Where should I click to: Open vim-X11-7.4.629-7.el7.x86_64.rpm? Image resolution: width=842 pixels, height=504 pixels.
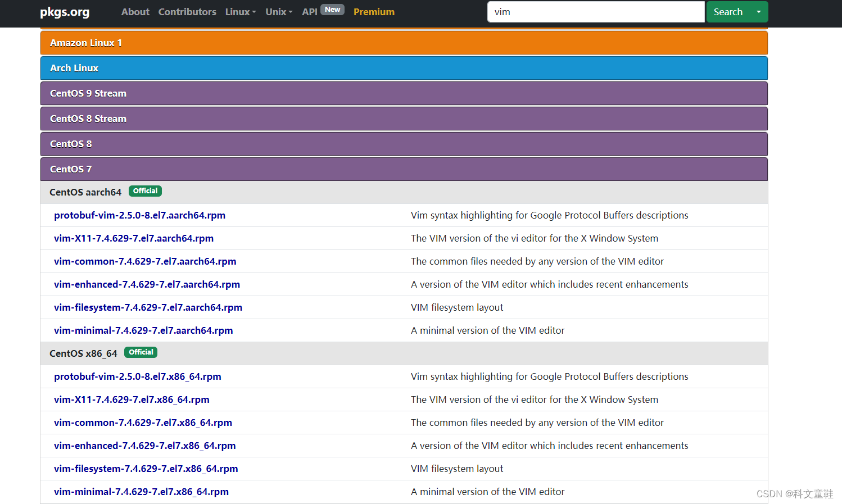[132, 399]
